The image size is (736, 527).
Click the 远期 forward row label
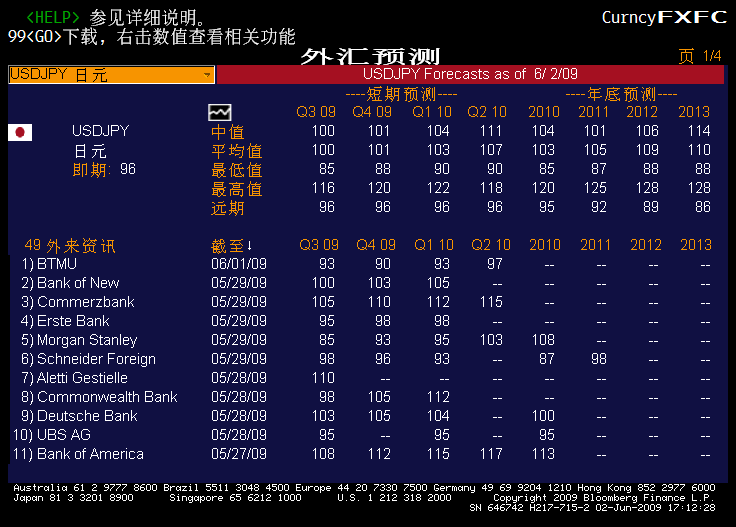[x=228, y=208]
